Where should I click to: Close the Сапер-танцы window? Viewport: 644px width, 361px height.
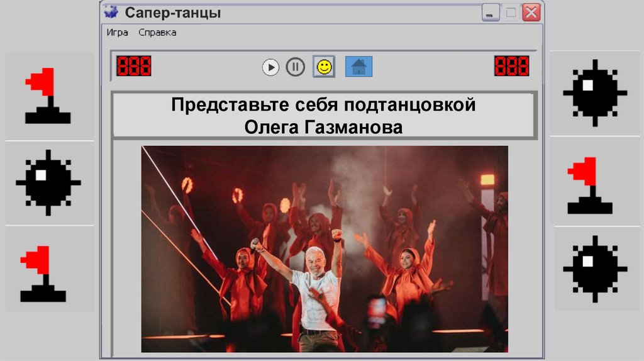pyautogui.click(x=531, y=13)
